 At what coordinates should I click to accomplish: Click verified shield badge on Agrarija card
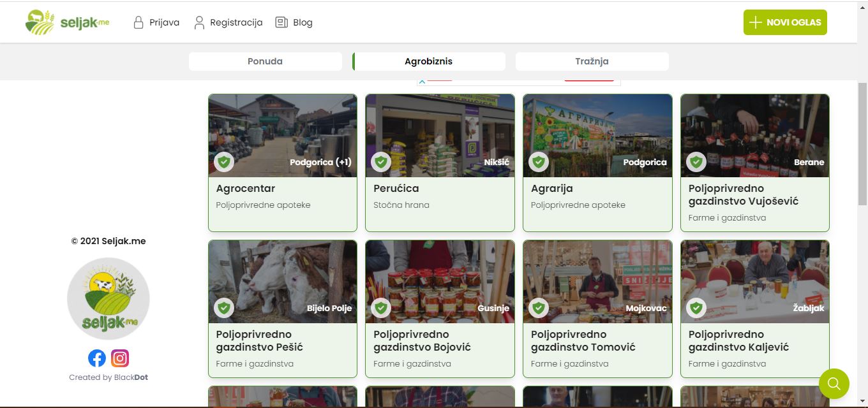point(539,162)
